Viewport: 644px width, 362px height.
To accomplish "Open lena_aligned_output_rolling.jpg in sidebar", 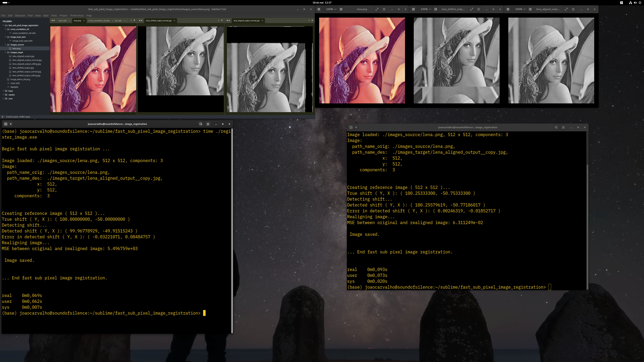I will 26,64.
